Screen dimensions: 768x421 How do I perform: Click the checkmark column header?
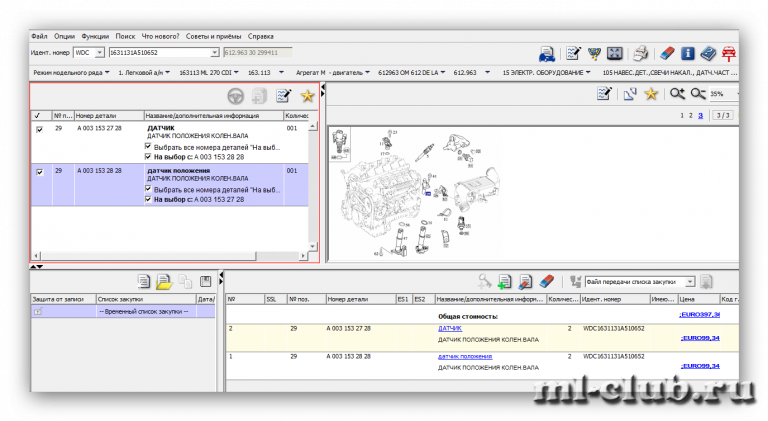pyautogui.click(x=41, y=116)
